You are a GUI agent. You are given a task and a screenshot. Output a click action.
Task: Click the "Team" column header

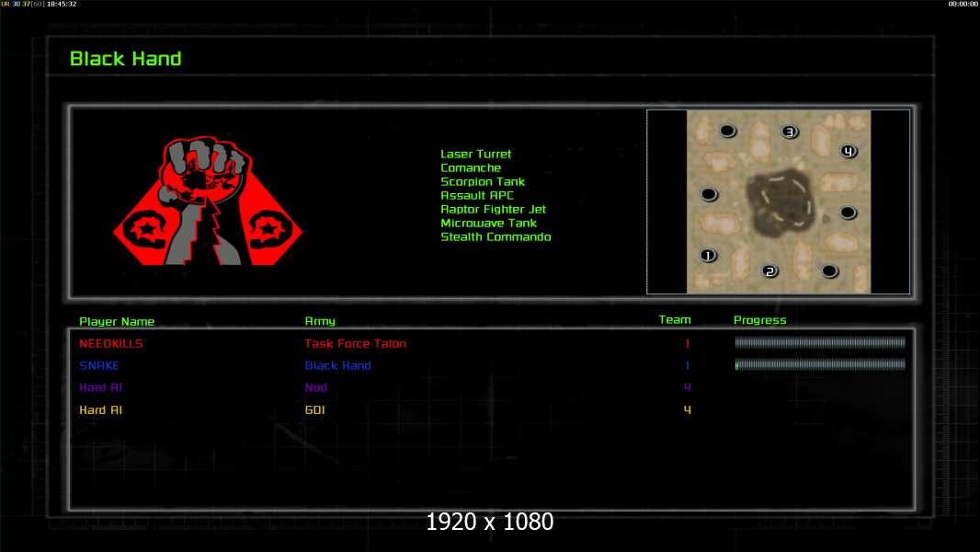[675, 319]
